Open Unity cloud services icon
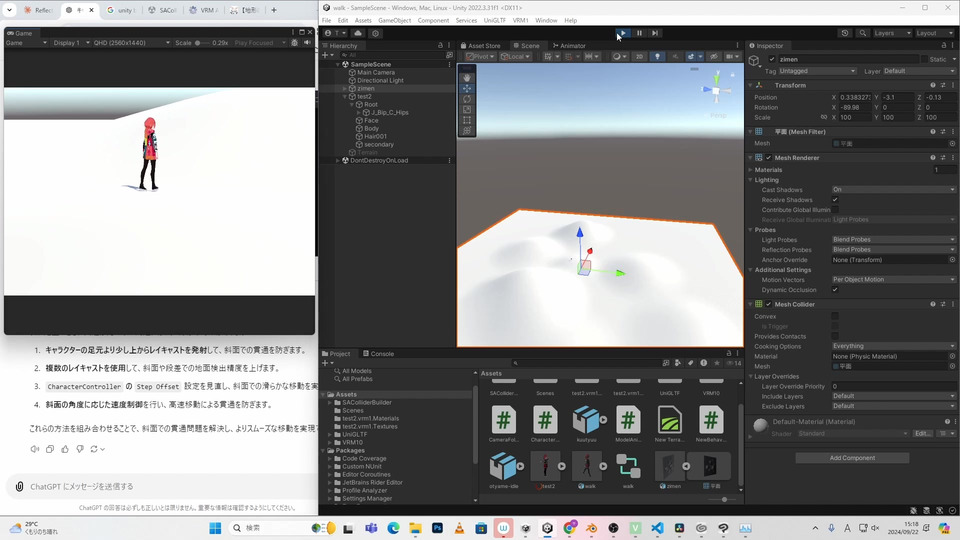Image resolution: width=960 pixels, height=540 pixels. (358, 33)
